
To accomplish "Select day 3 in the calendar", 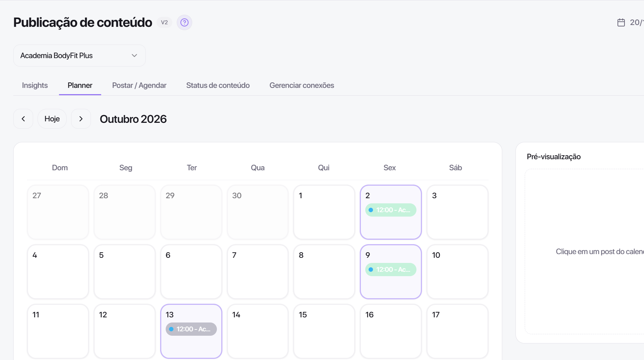I will (457, 212).
